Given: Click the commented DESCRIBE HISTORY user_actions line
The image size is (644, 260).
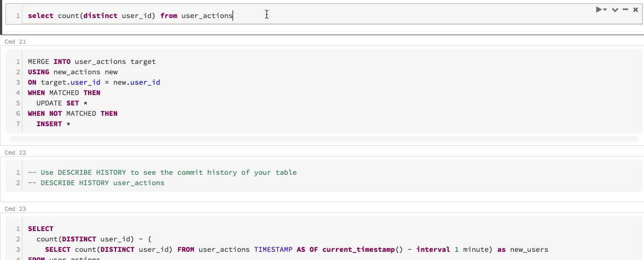Looking at the screenshot, I should click(x=96, y=183).
